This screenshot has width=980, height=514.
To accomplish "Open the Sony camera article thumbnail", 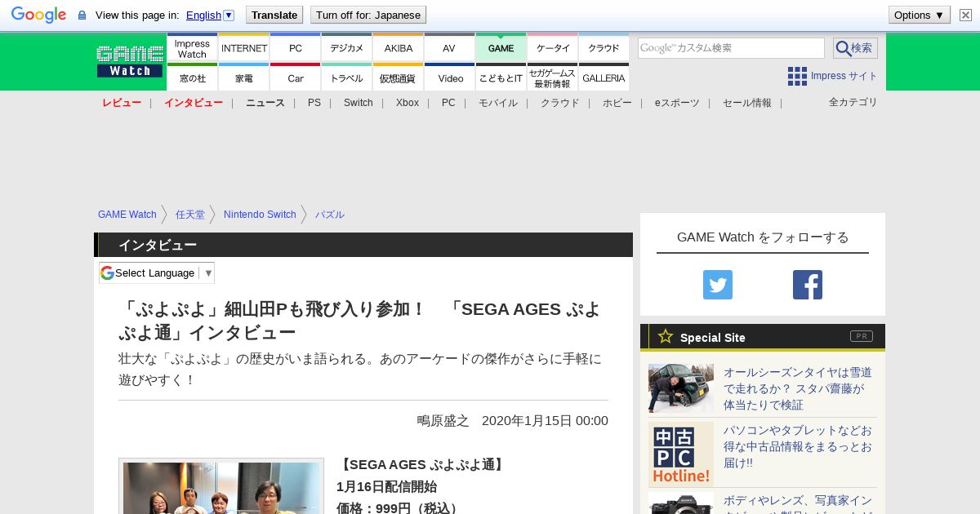I will [x=681, y=503].
